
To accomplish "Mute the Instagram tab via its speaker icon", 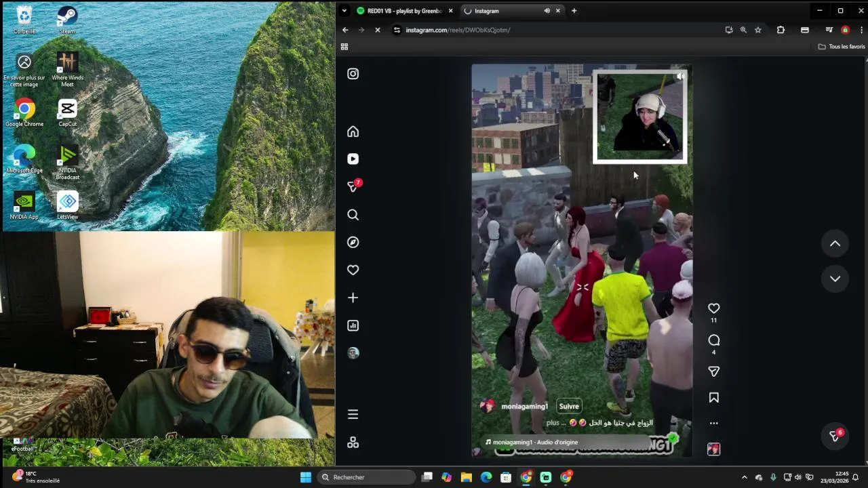I will pos(547,11).
